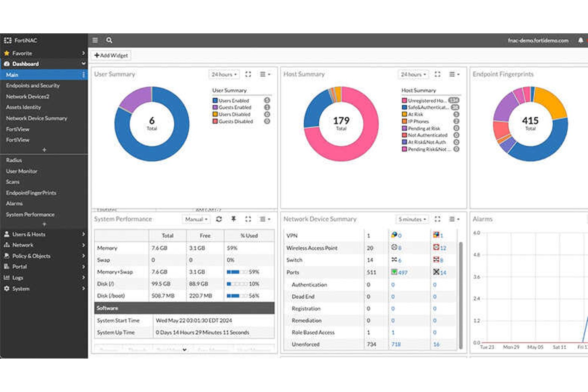588x392 pixels.
Task: Open the Radius sidebar item
Action: coord(14,160)
